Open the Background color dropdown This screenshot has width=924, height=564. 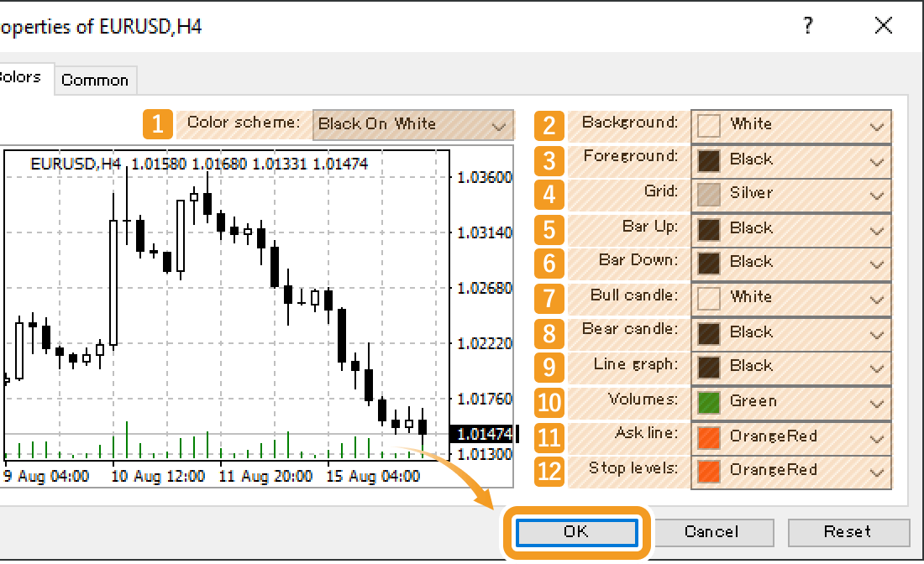[x=790, y=126]
